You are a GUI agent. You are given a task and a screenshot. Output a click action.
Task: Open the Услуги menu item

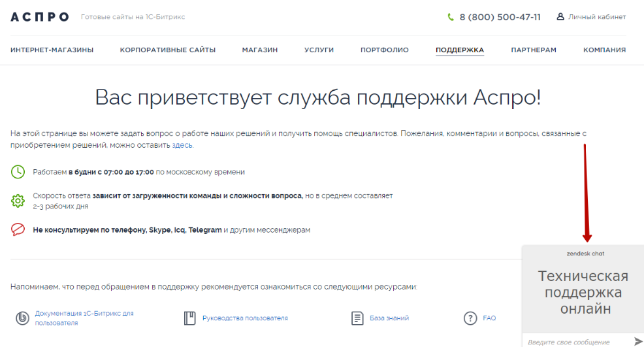coord(319,50)
